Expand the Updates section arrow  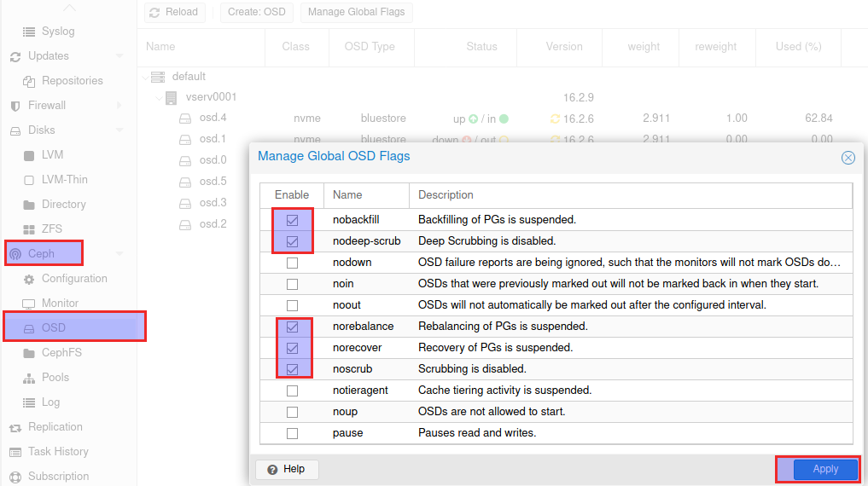click(119, 56)
